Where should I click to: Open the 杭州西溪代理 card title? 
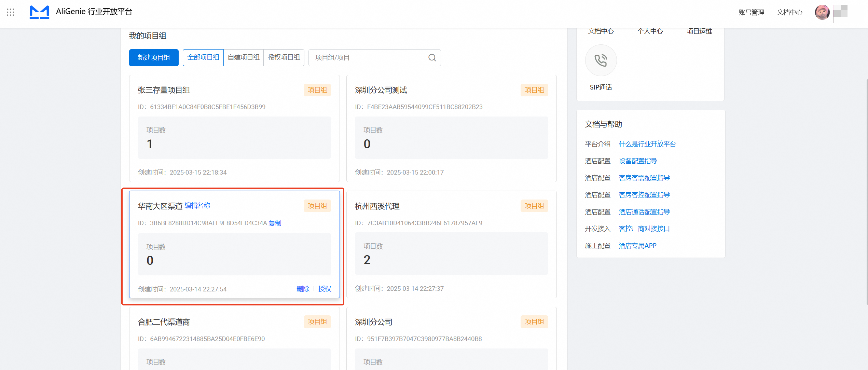[x=377, y=206]
